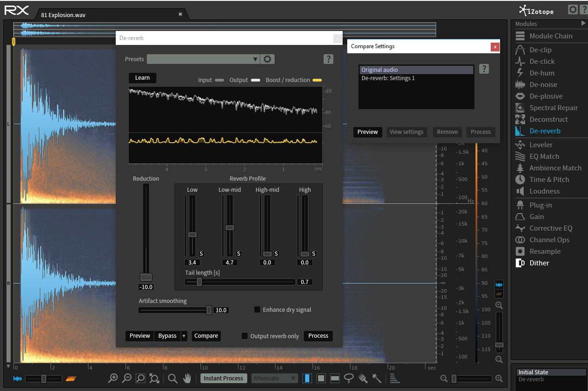Open the De-hum module
The height and width of the screenshot is (391, 588).
[542, 73]
